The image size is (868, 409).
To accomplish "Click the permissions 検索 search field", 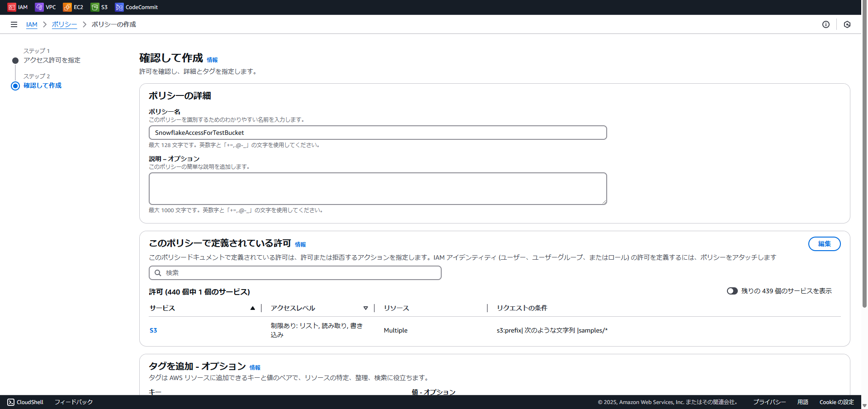I will coord(295,273).
